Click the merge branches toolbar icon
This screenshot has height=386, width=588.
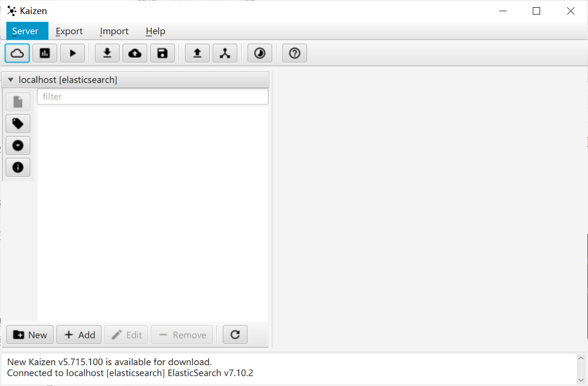[225, 53]
